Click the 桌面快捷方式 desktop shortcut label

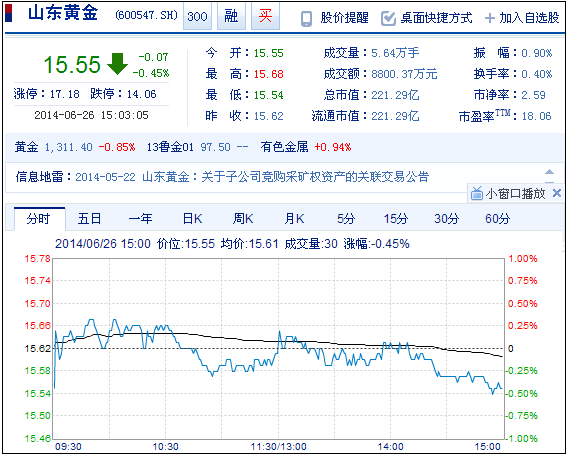(436, 18)
